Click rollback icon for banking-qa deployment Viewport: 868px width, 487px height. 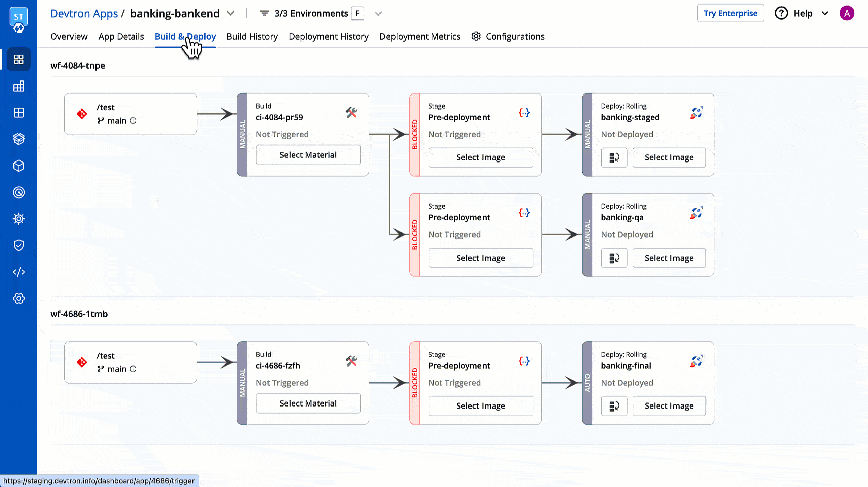click(x=614, y=258)
